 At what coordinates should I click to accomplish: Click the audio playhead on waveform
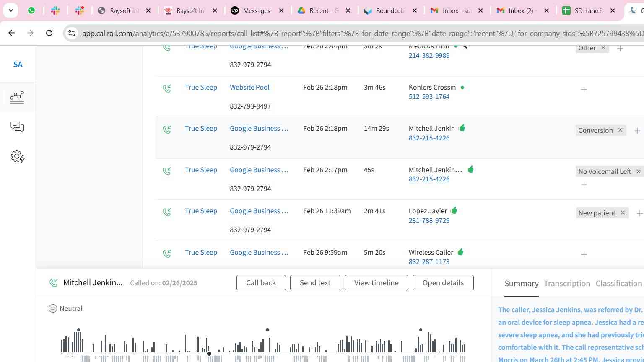(x=209, y=354)
